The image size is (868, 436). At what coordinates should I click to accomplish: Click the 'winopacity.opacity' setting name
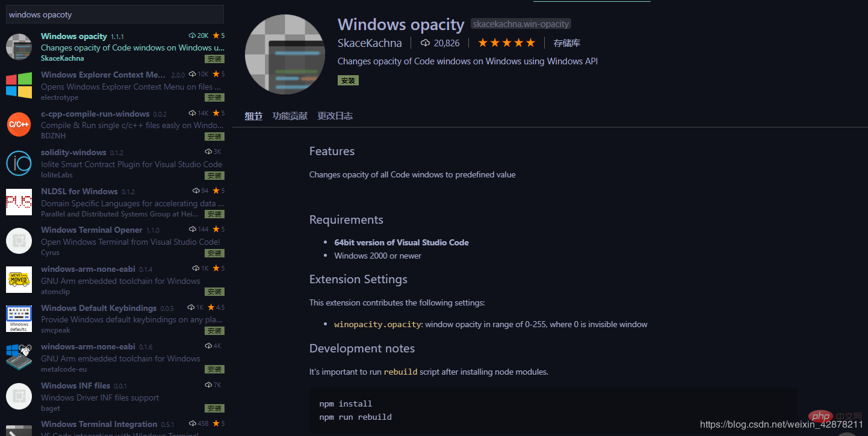(x=379, y=324)
